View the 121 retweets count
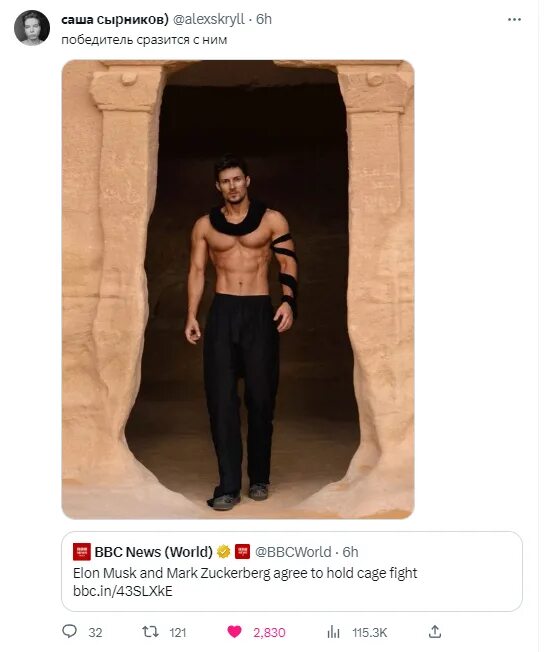This screenshot has height=652, width=545. [x=178, y=633]
